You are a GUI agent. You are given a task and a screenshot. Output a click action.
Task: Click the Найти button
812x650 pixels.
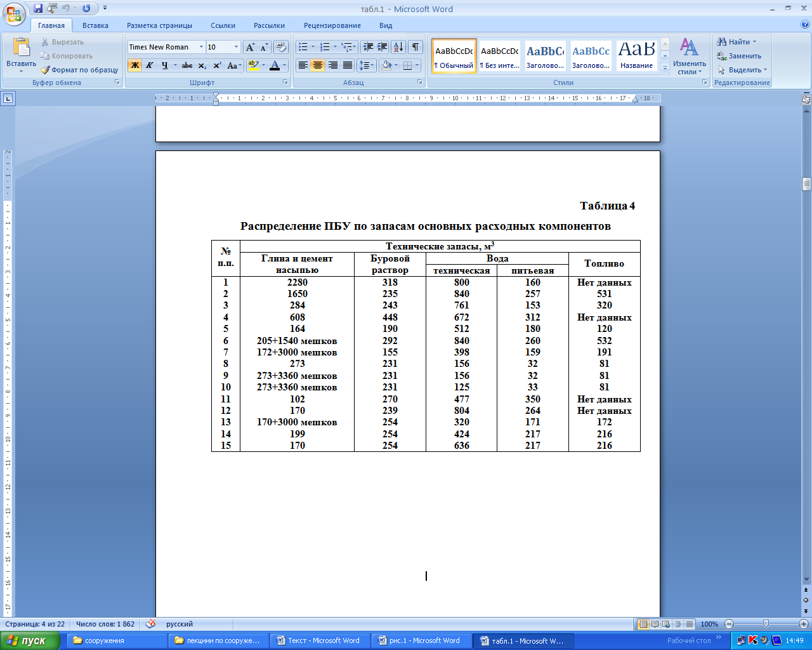pos(736,42)
